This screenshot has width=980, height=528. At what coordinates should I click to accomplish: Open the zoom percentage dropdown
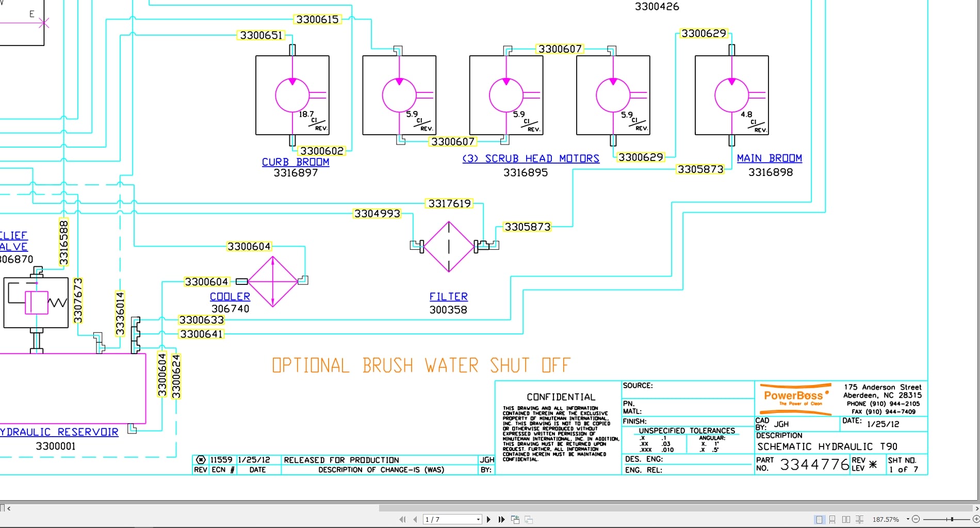coord(907,519)
